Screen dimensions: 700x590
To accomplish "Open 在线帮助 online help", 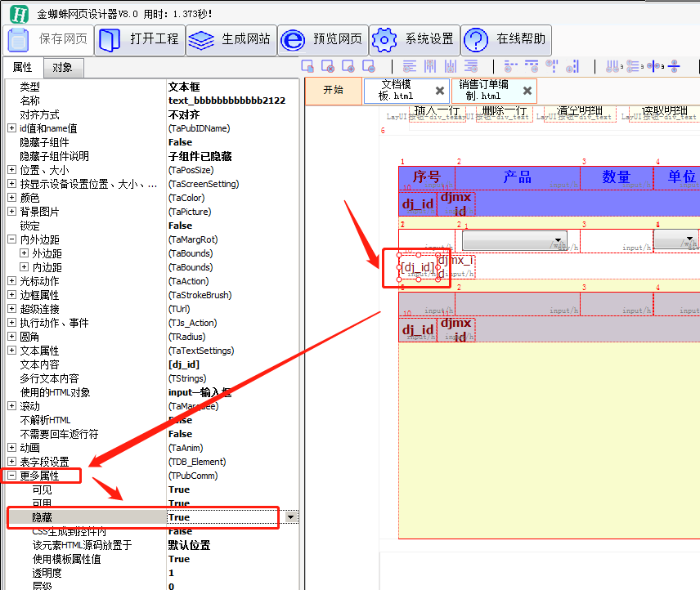I will pyautogui.click(x=506, y=39).
